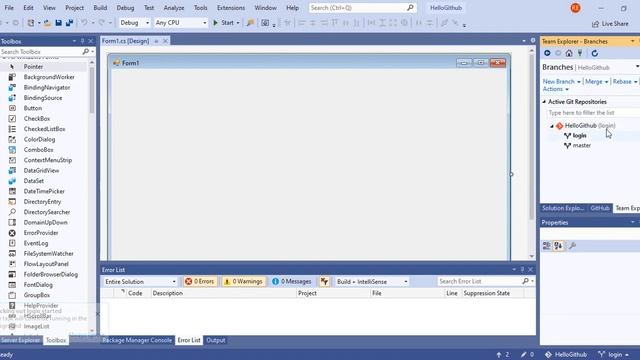
Task: Open the Analyze menu
Action: (x=174, y=8)
